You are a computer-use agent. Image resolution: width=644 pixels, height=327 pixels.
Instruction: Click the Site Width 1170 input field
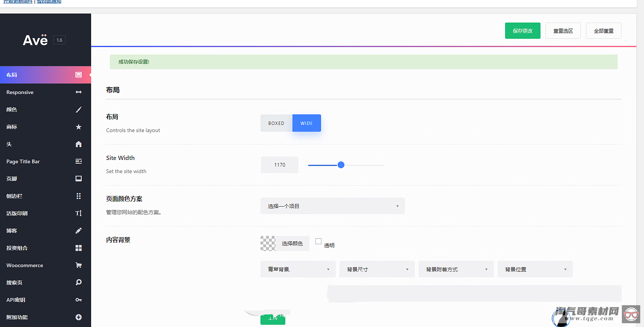(280, 165)
